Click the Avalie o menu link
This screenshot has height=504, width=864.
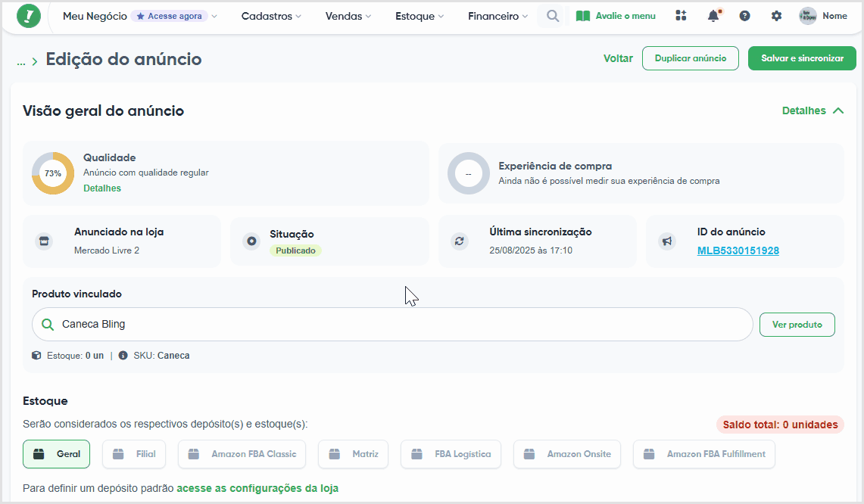click(x=625, y=16)
